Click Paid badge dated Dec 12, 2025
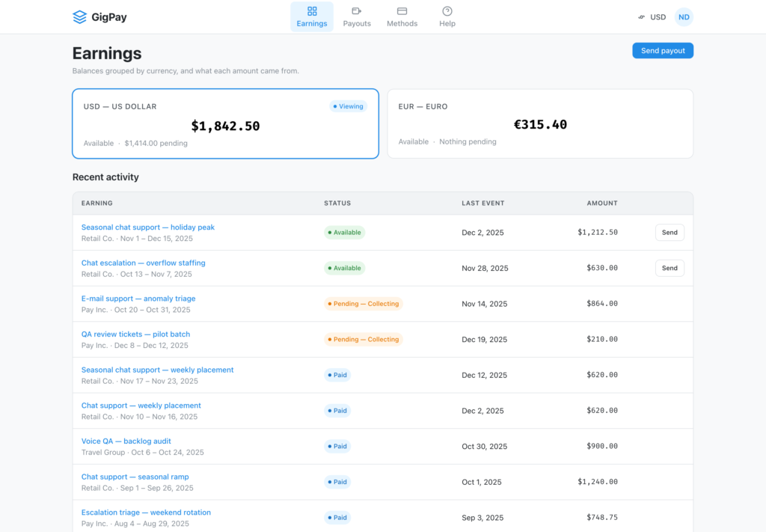This screenshot has width=766, height=532. (x=337, y=375)
